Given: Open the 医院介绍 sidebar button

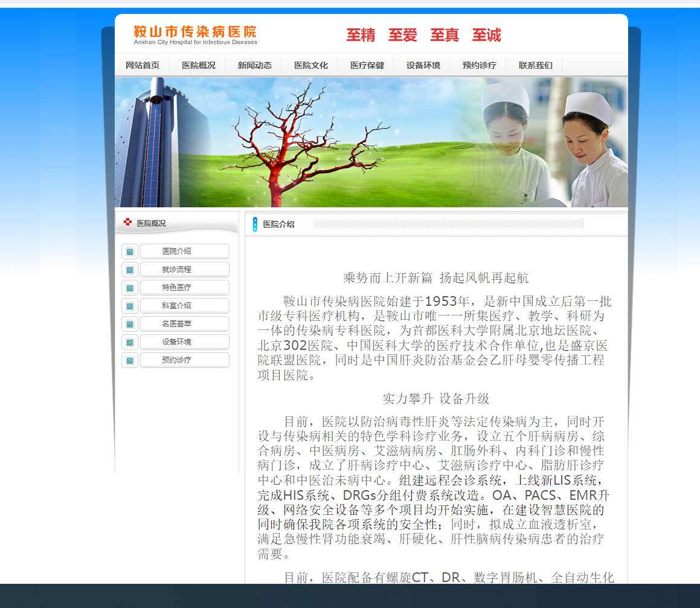Looking at the screenshot, I should 185,251.
